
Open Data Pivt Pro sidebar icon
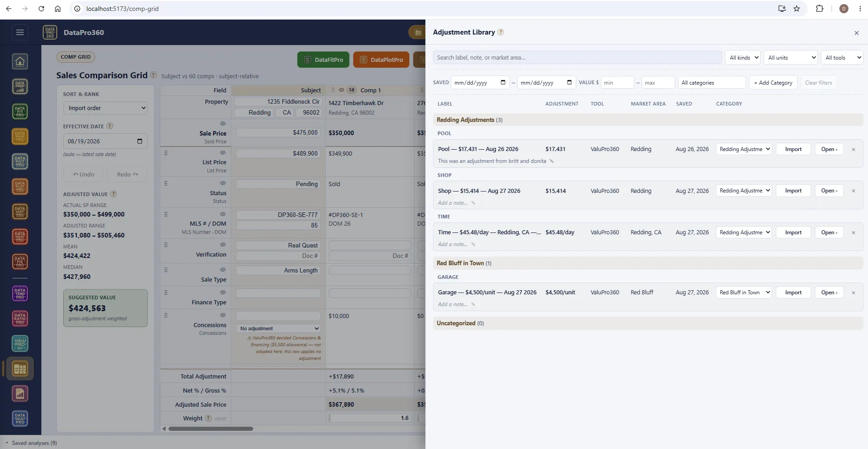click(x=20, y=161)
